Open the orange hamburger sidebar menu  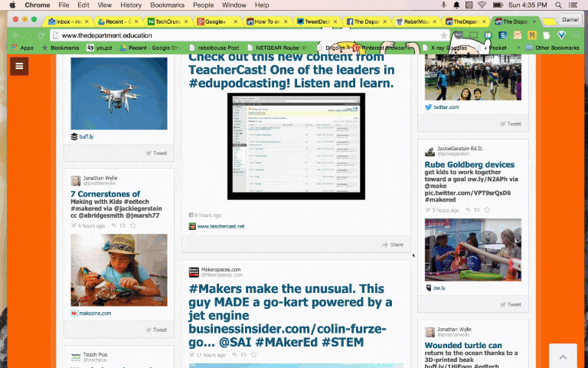click(x=19, y=66)
